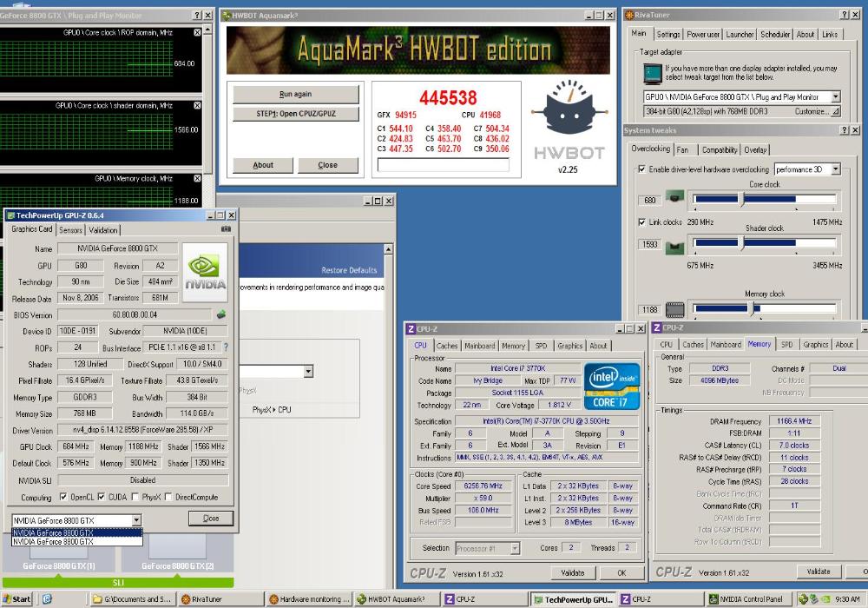Click the RivaTuner help question mark button
This screenshot has width=868, height=608.
tap(845, 15)
